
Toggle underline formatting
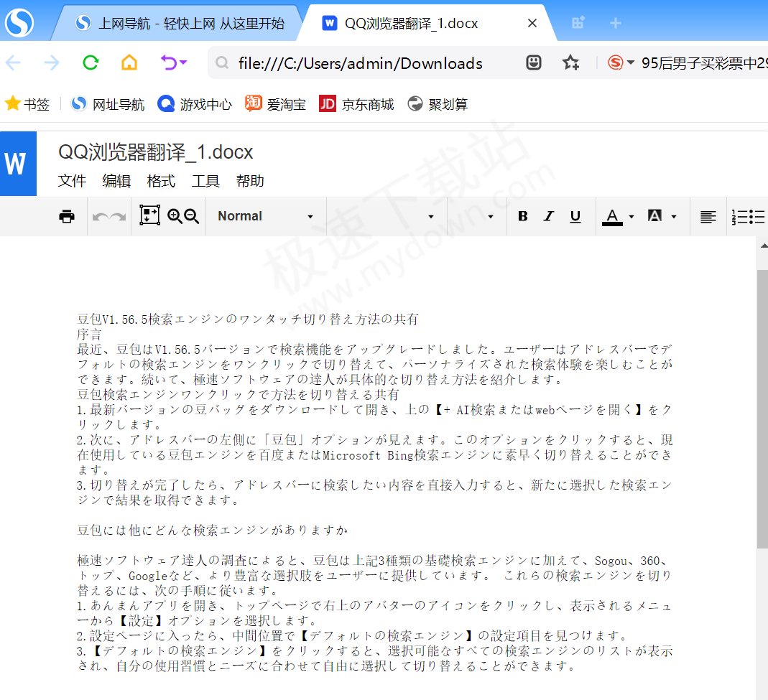[575, 215]
